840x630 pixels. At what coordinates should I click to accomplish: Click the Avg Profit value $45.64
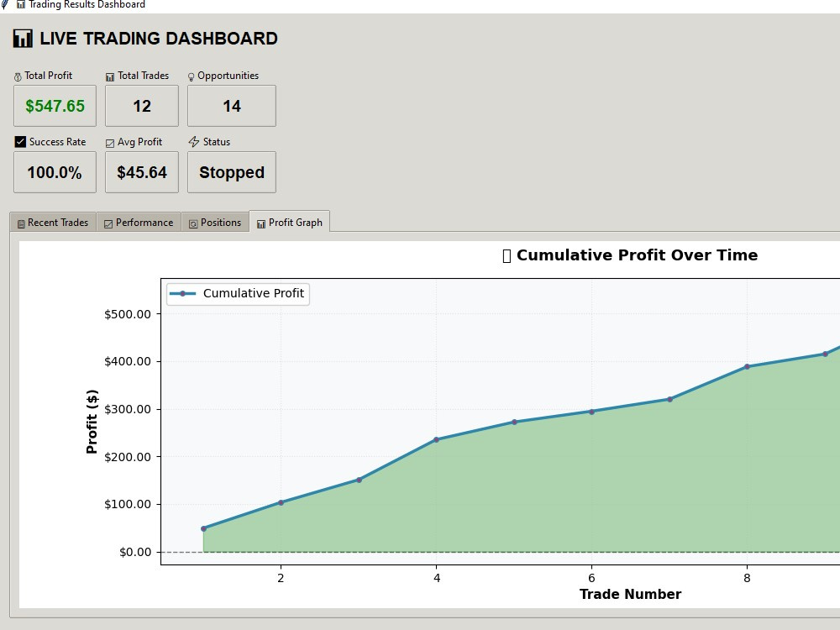click(142, 172)
